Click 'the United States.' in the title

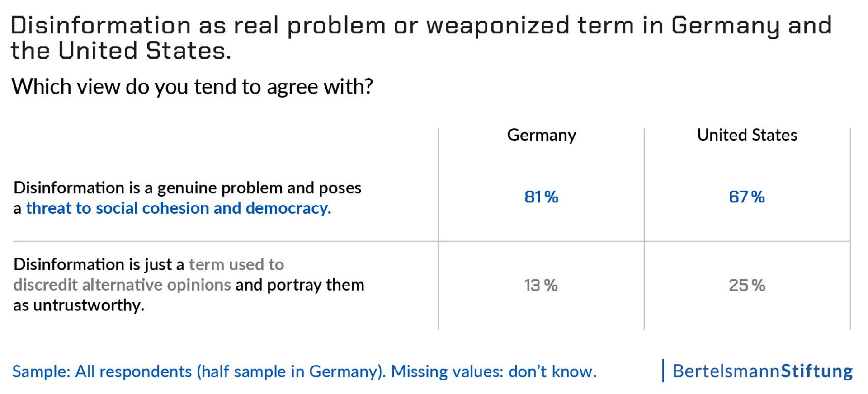[x=121, y=51]
